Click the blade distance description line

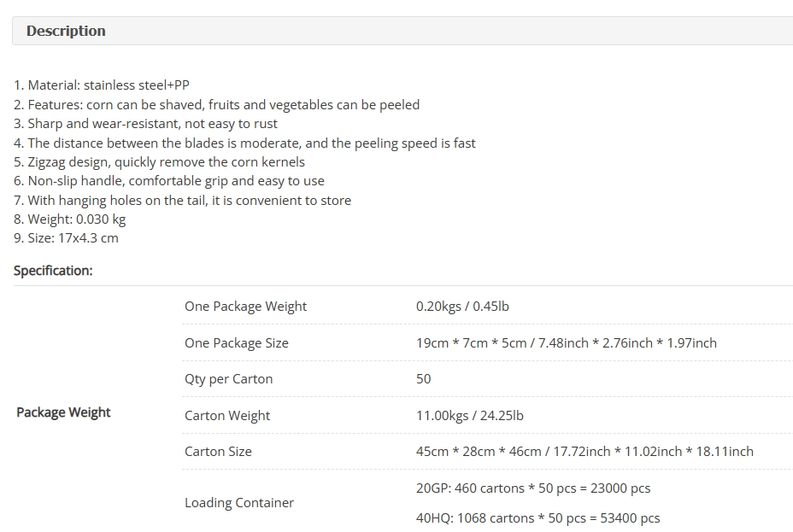(244, 143)
